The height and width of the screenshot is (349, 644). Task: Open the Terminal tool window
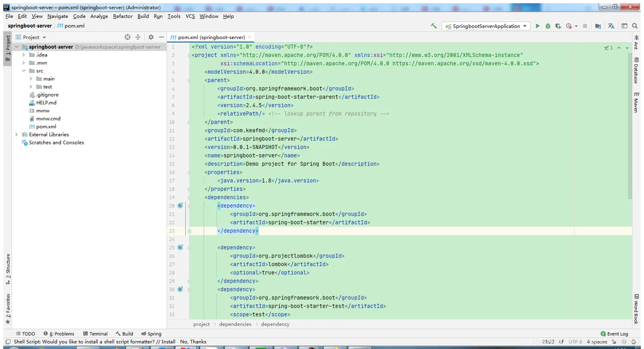[95, 334]
